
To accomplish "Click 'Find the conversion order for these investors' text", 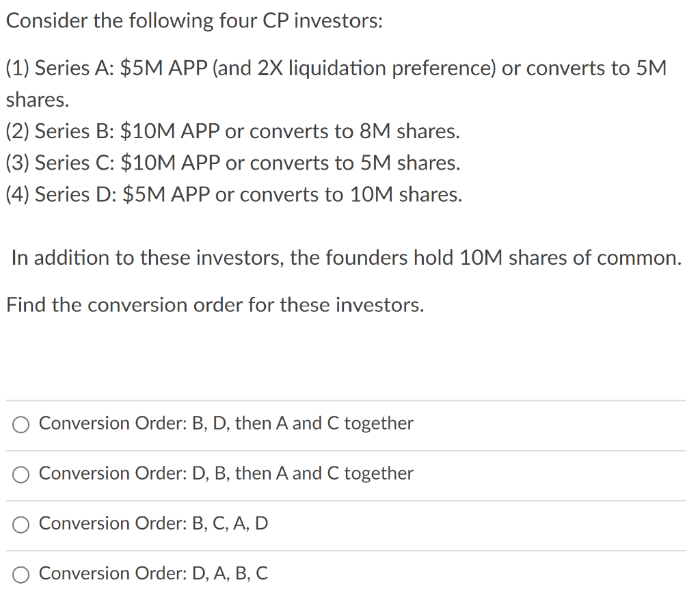I will 215,304.
